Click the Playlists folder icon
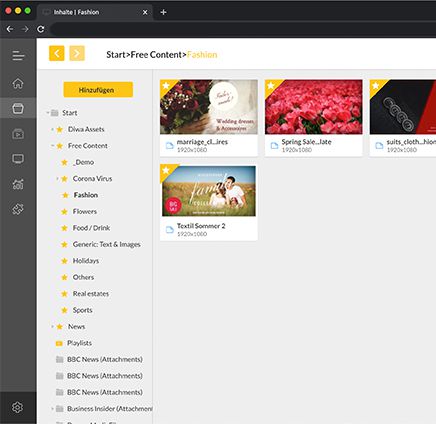The width and height of the screenshot is (436, 424). pyautogui.click(x=59, y=343)
